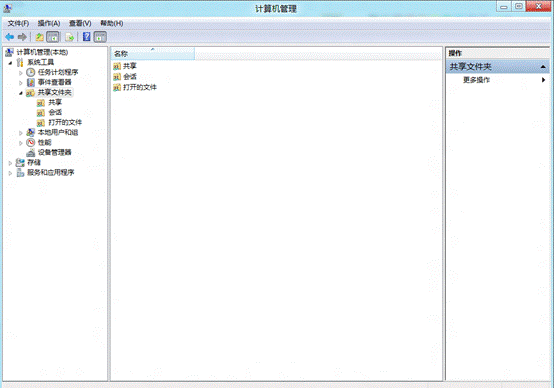This screenshot has height=388, width=554.
Task: Open 更多操作 submenu in actions pane
Action: pos(497,80)
